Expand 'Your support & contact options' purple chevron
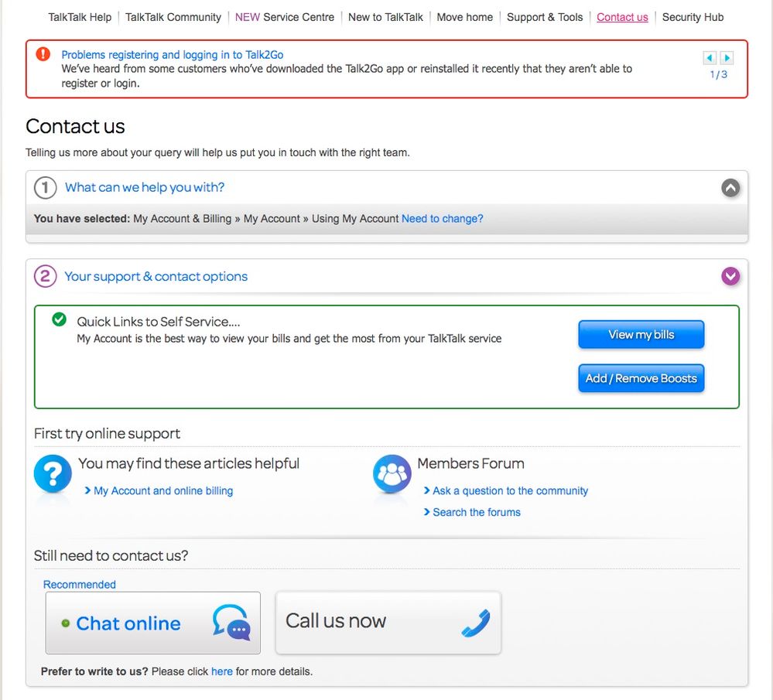Viewport: 773px width, 700px height. click(730, 276)
